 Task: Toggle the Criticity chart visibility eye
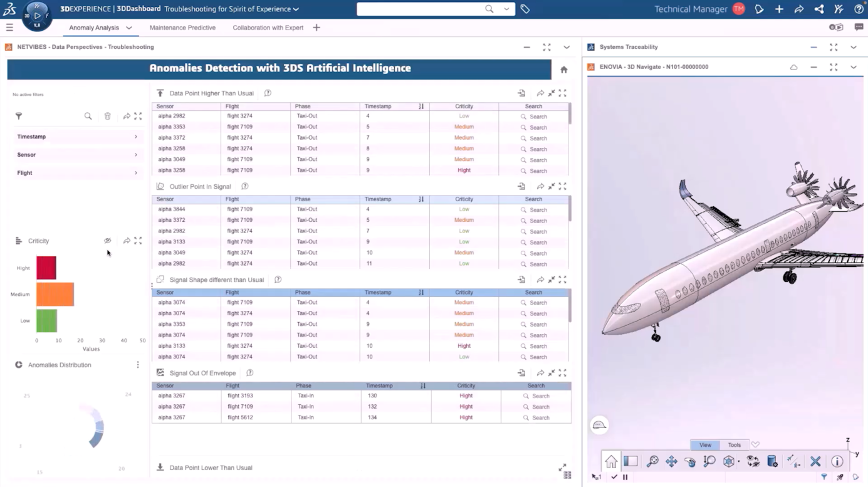click(108, 241)
